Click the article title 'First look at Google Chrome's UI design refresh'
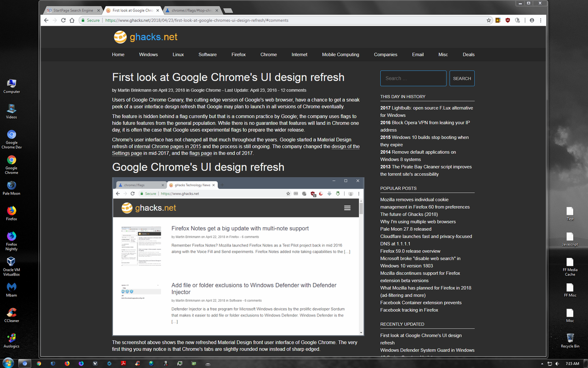This screenshot has width=588, height=368. [228, 77]
